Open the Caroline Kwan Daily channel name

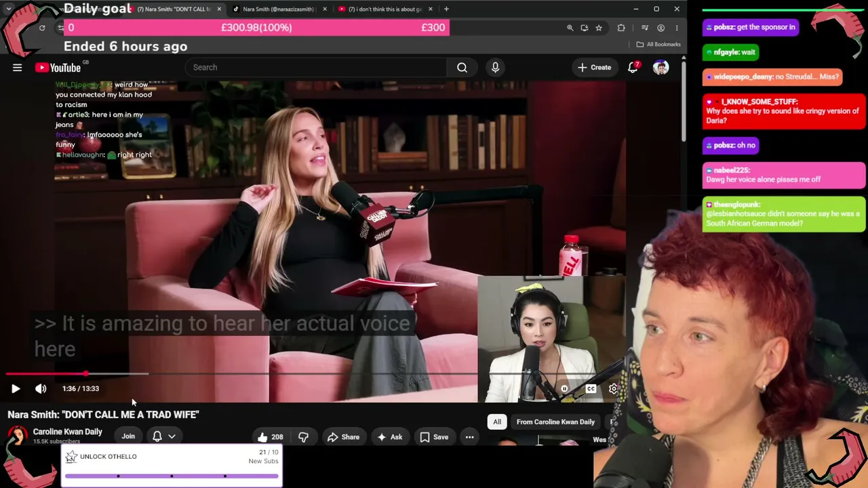click(68, 432)
